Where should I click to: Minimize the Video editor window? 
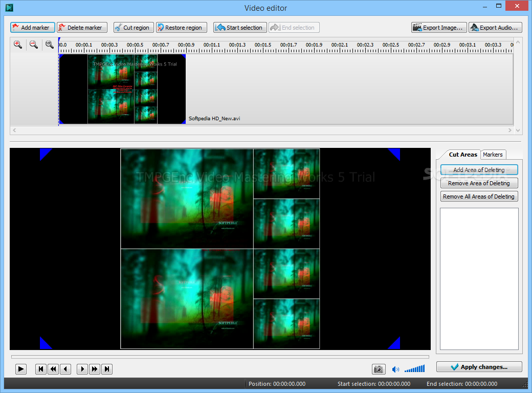coord(485,6)
